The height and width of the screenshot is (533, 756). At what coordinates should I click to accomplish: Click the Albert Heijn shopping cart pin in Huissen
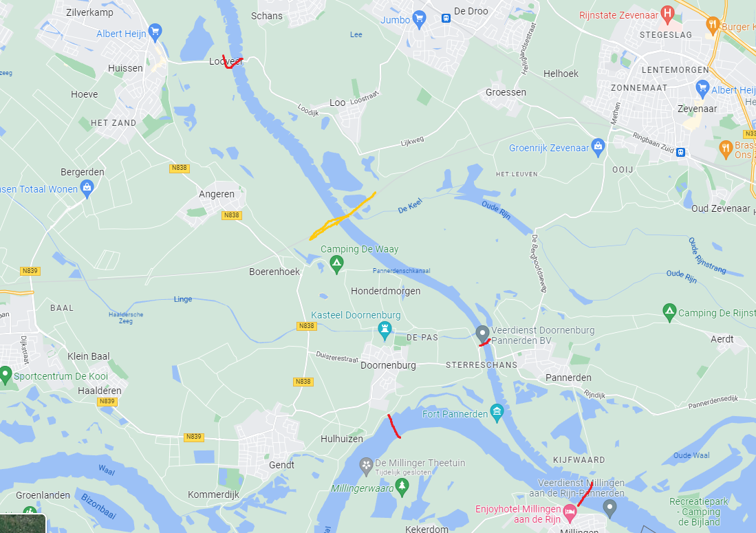[x=155, y=32]
